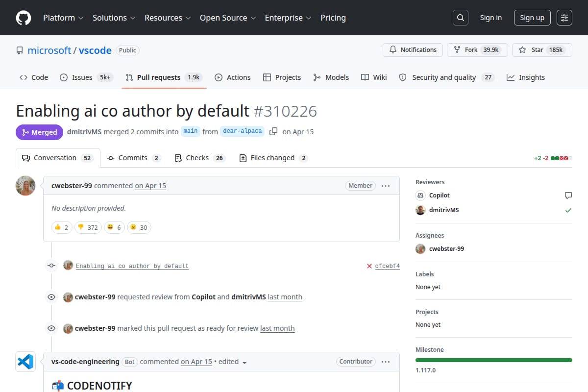Open cwebster-99 comment options menu
The width and height of the screenshot is (588, 392).
386,186
